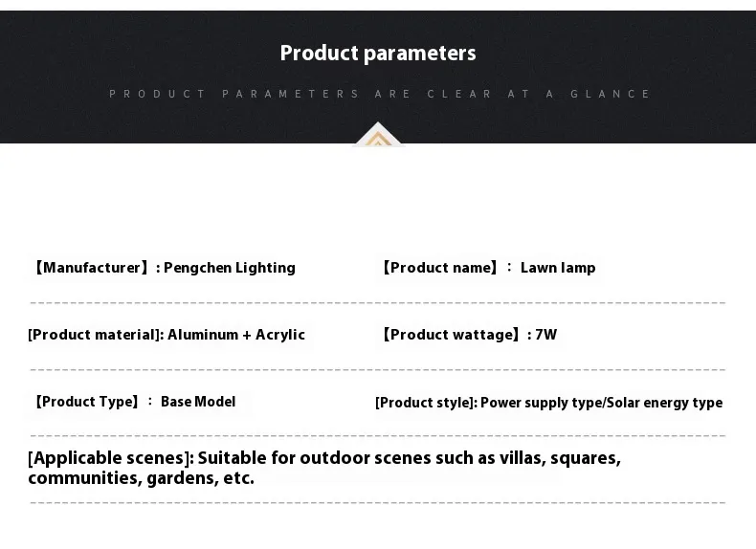
Task: Select the "Aluminum + Acrylic" material value
Action: (x=236, y=335)
